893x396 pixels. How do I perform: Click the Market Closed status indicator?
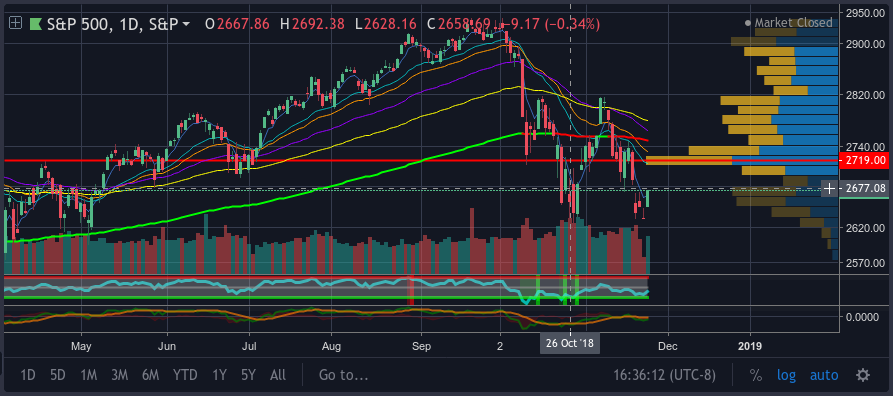pos(788,23)
